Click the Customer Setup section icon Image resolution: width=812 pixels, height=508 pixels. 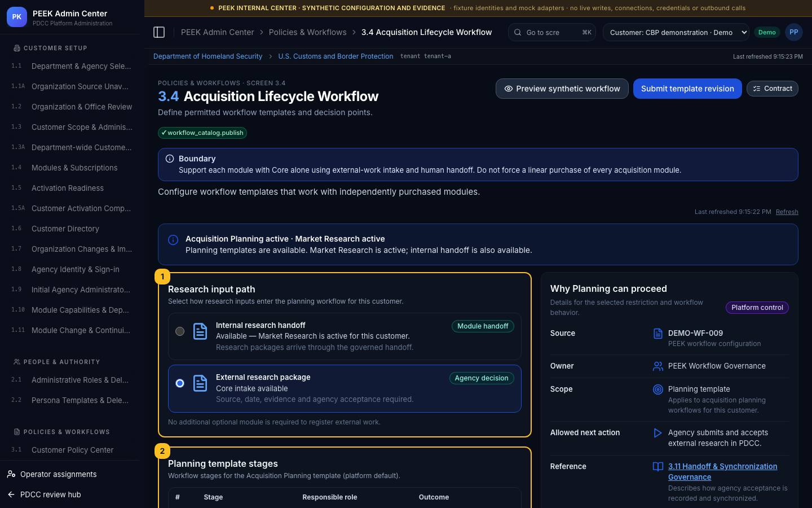pos(17,48)
